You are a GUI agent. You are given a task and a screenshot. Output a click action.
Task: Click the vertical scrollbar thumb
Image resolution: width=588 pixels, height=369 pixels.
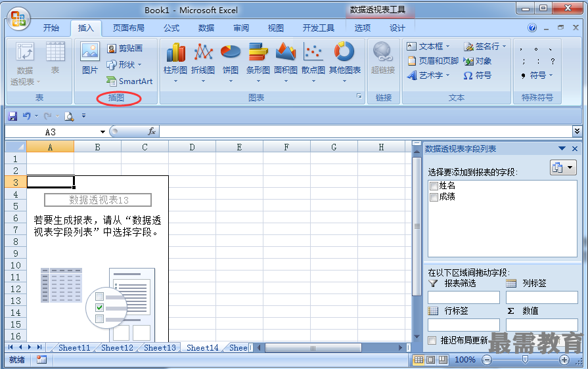[417, 227]
